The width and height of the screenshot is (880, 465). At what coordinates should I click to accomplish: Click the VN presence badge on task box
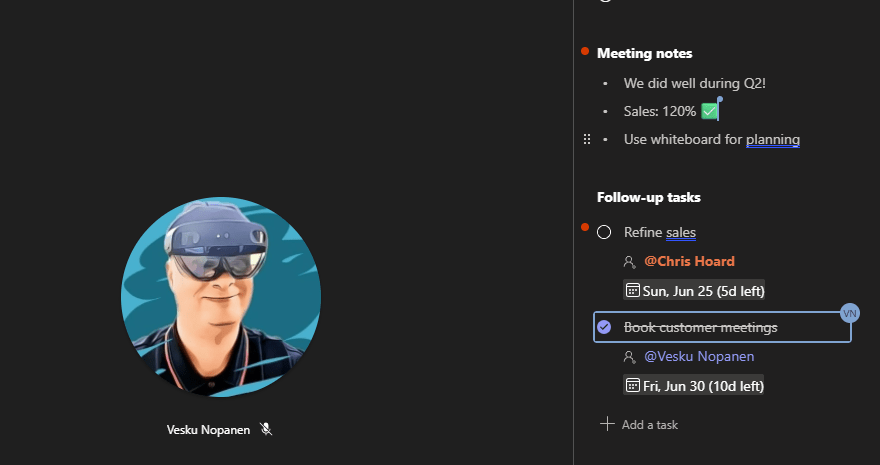pyautogui.click(x=850, y=313)
